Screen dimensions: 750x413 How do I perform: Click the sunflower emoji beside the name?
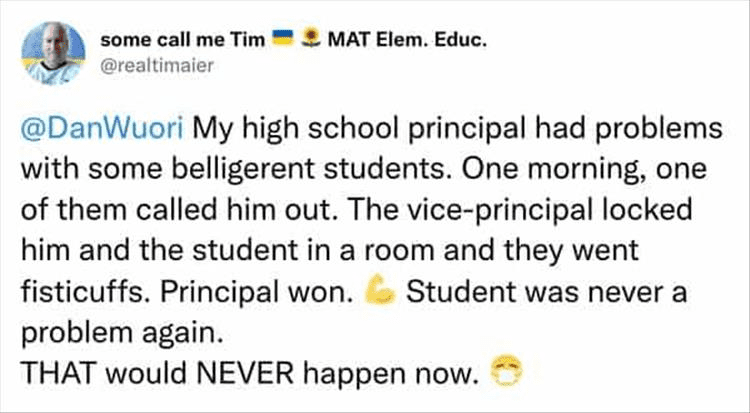[311, 39]
